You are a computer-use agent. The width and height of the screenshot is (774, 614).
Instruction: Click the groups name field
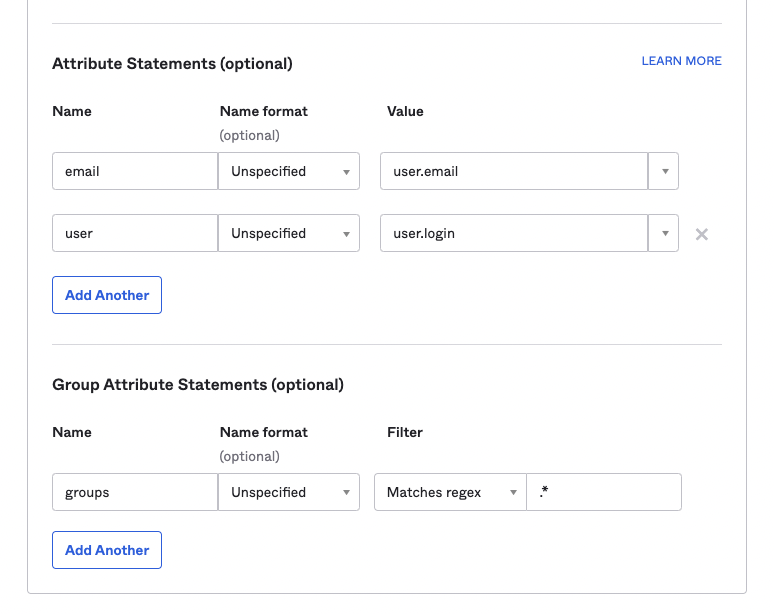(134, 492)
